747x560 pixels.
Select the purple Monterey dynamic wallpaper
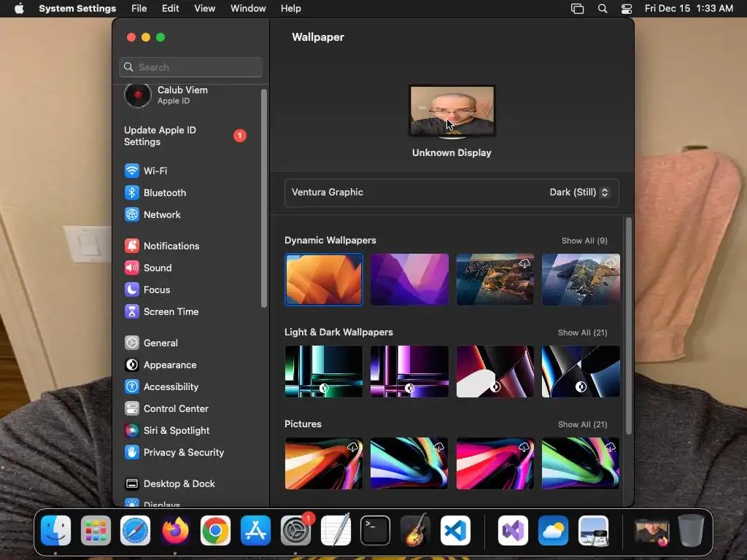click(409, 279)
